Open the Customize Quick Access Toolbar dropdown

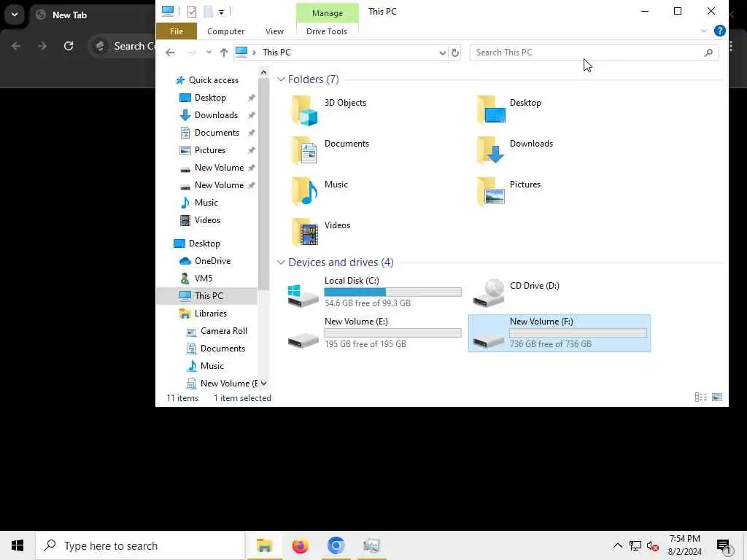point(222,12)
